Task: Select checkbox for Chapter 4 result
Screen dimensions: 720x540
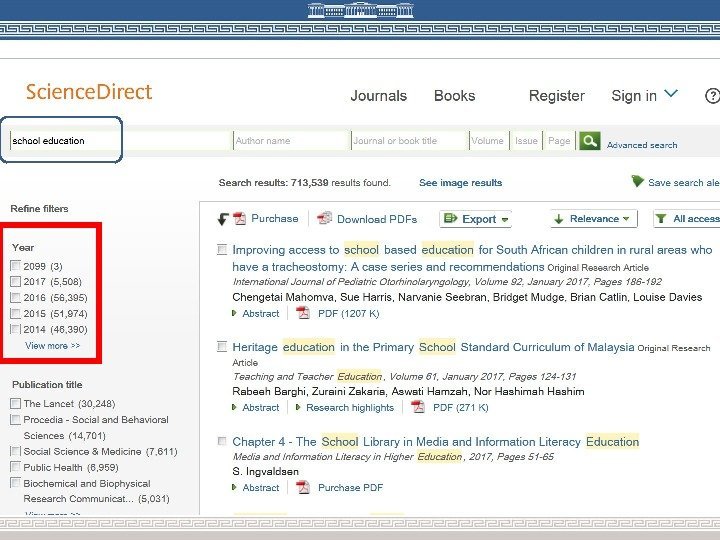Action: (x=222, y=441)
